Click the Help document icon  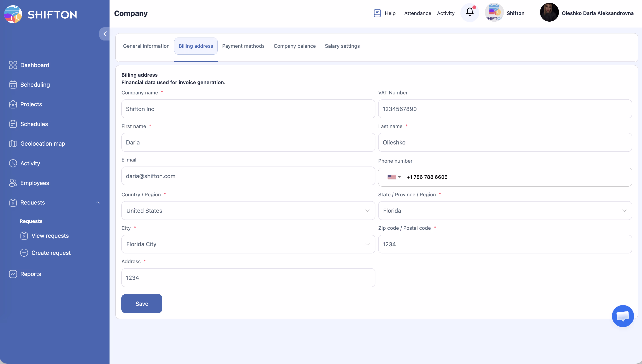[x=377, y=13]
